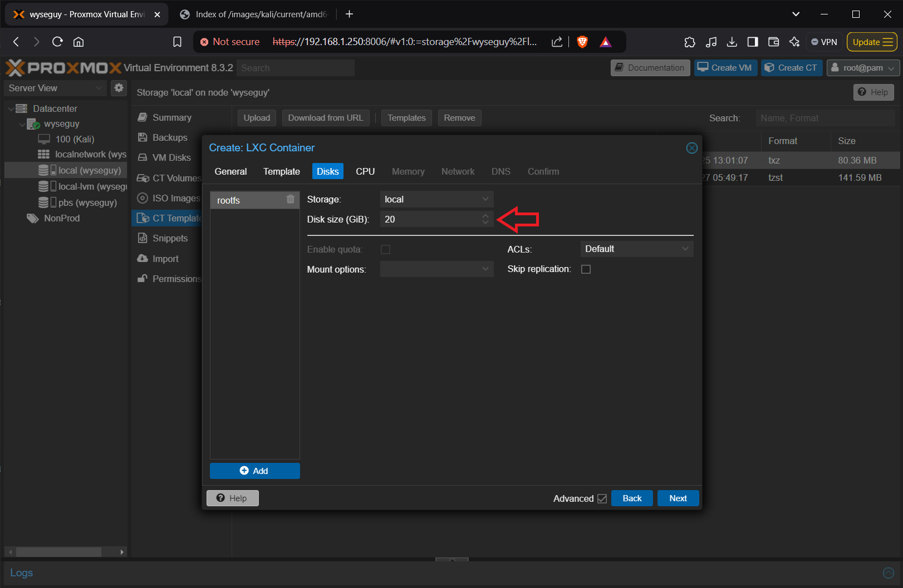Open Documentation button
Image resolution: width=903 pixels, height=588 pixels.
point(650,68)
